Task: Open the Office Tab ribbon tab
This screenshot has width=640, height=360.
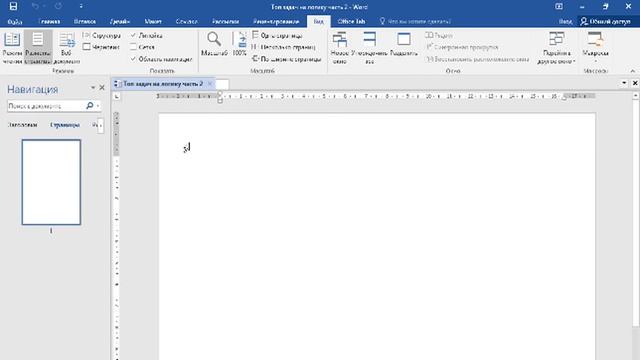Action: tap(351, 21)
